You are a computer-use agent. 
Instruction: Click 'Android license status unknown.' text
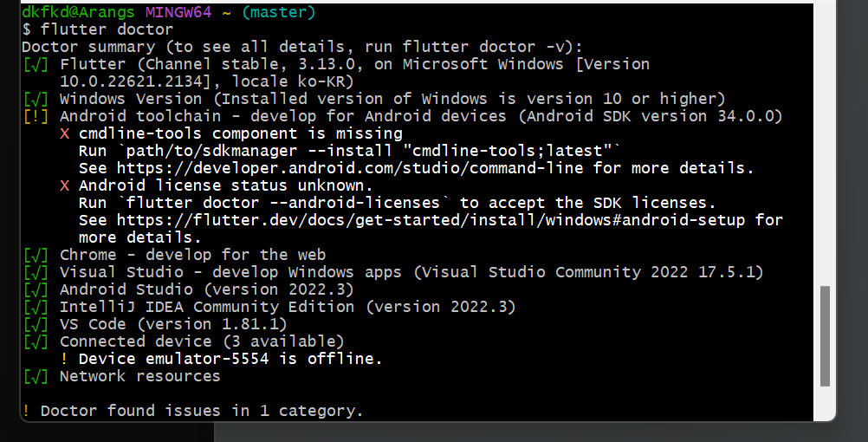click(226, 185)
